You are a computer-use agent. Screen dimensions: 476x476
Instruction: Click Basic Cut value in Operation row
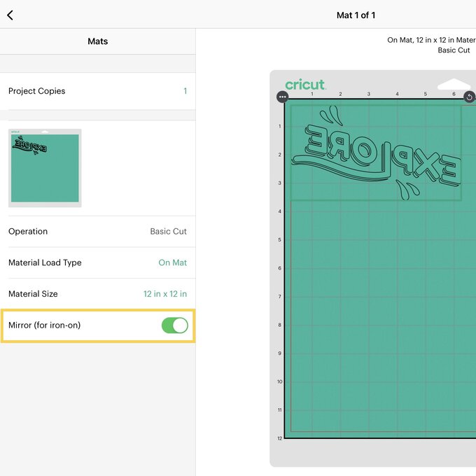(168, 232)
